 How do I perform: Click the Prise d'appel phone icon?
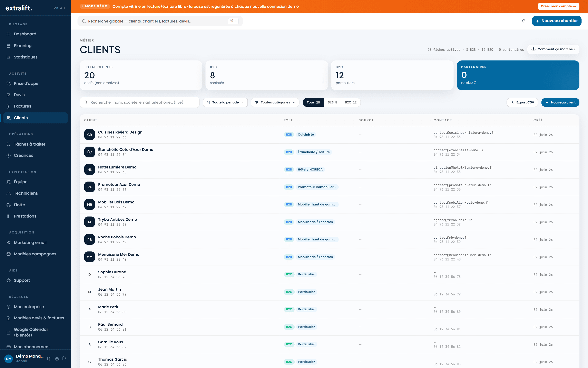click(x=9, y=83)
